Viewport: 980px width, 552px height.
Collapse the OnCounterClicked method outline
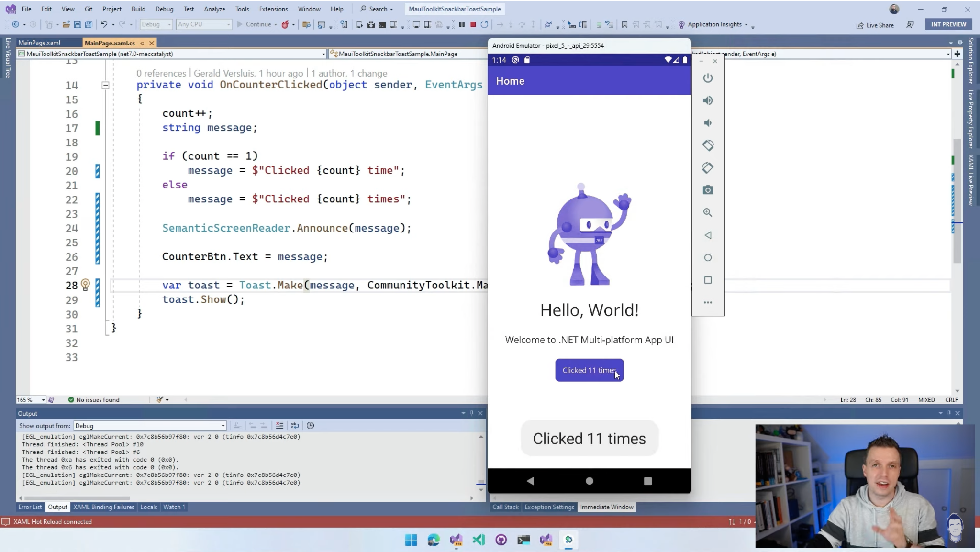tap(105, 86)
